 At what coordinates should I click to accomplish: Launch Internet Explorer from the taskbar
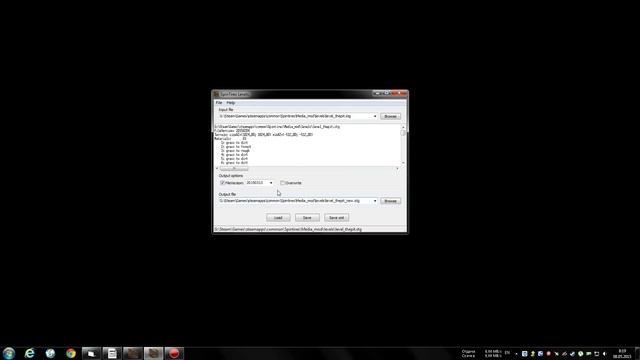[x=29, y=353]
